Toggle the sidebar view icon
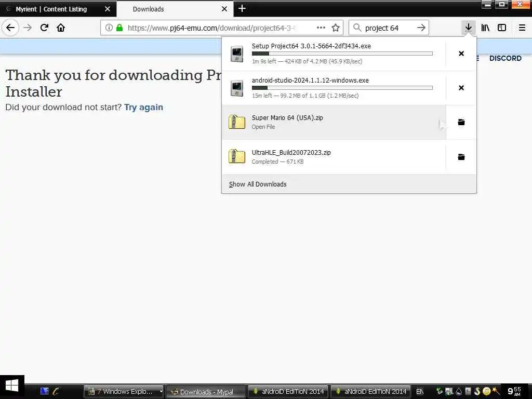The height and width of the screenshot is (399, 532). click(x=502, y=28)
